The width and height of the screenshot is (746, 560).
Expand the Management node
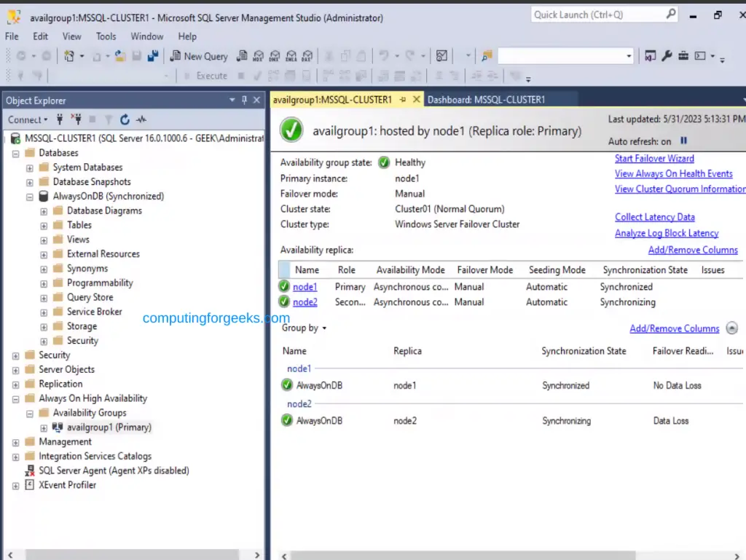16,443
